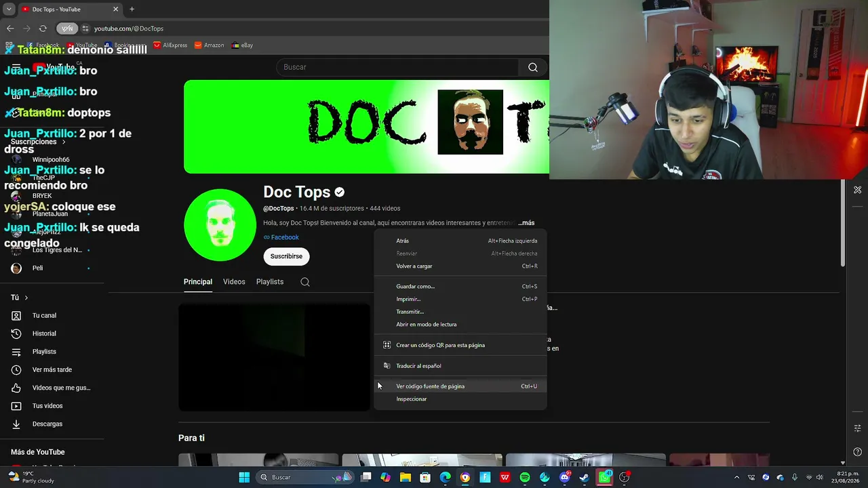Switch to the Videos channel tab
The height and width of the screenshot is (488, 868).
pos(234,282)
